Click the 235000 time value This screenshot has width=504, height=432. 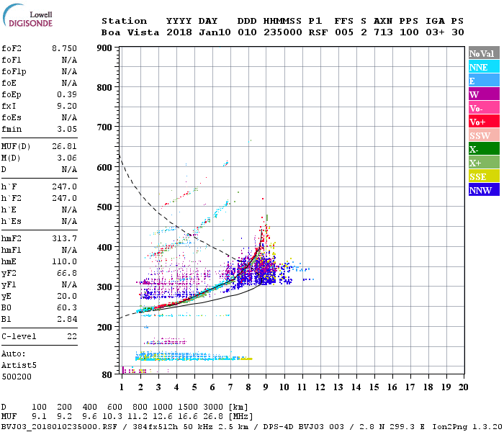click(x=283, y=32)
